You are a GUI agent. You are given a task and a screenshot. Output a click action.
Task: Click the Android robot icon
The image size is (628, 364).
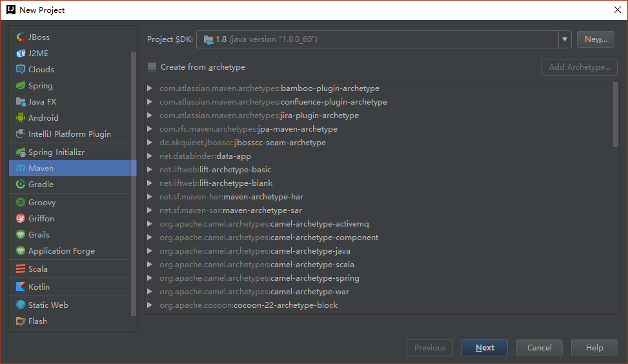[x=21, y=117]
